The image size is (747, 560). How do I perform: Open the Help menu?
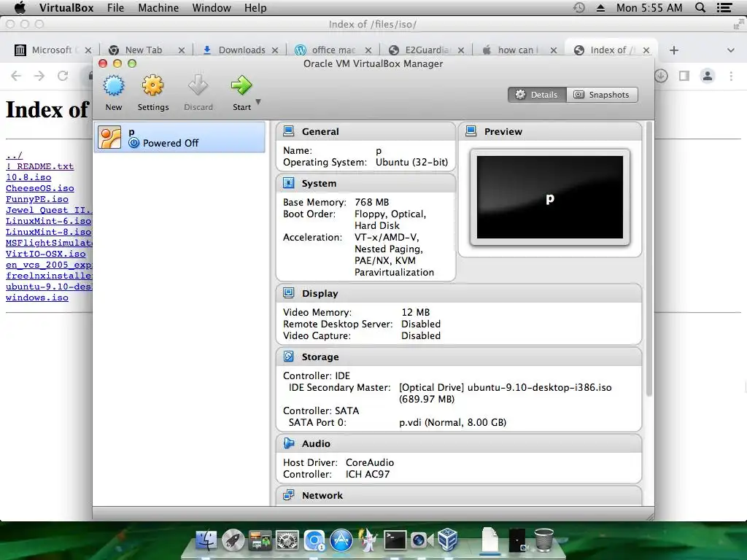(x=255, y=7)
